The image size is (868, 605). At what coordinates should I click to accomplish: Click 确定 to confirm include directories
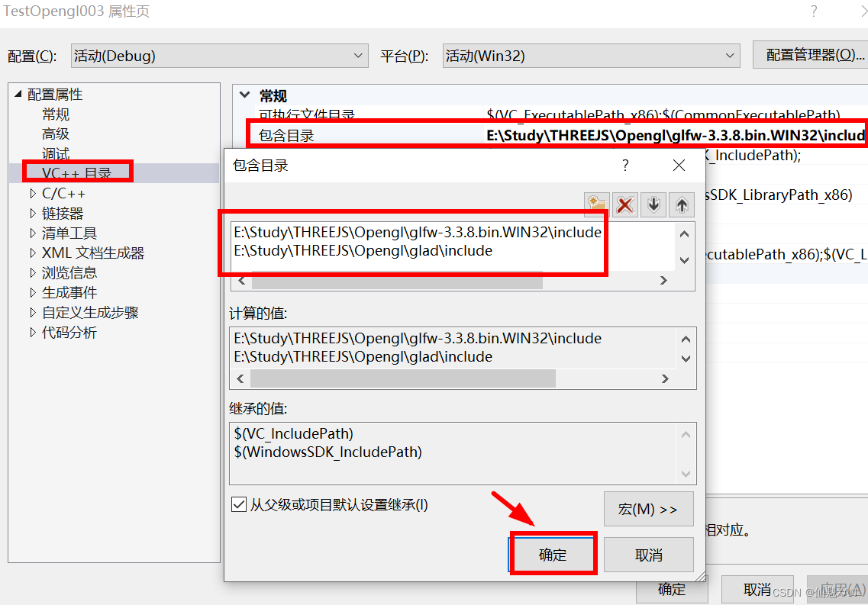[552, 554]
